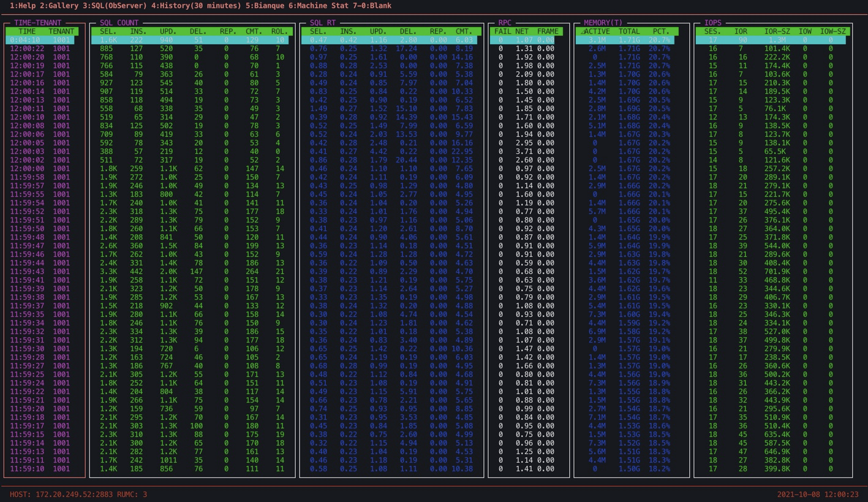868x502 pixels.
Task: Select the 11:59:10 time row
Action: point(27,469)
